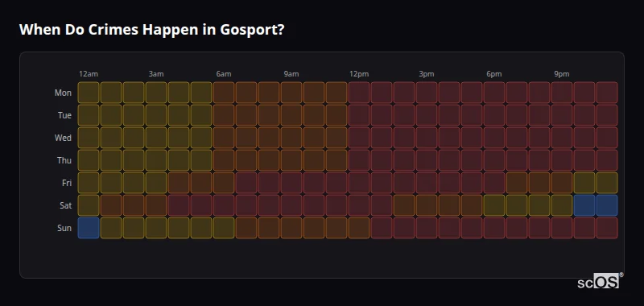The height and width of the screenshot is (306, 644).
Task: Click the '12am' column label
Action: coord(89,74)
